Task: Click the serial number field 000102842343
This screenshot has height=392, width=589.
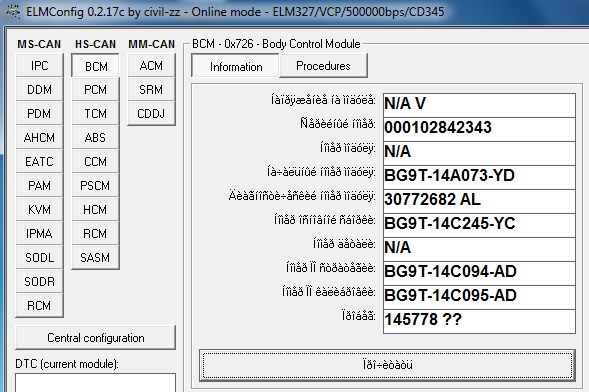Action: [x=479, y=129]
